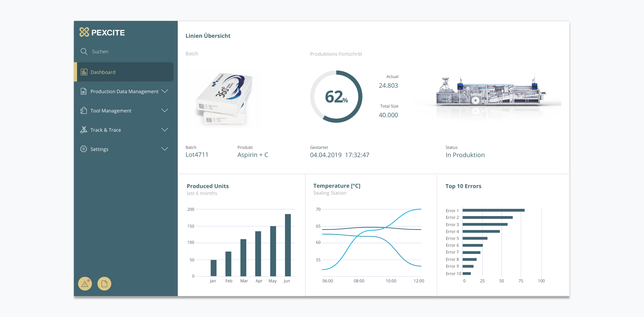Click the Suchen search field

click(x=100, y=52)
